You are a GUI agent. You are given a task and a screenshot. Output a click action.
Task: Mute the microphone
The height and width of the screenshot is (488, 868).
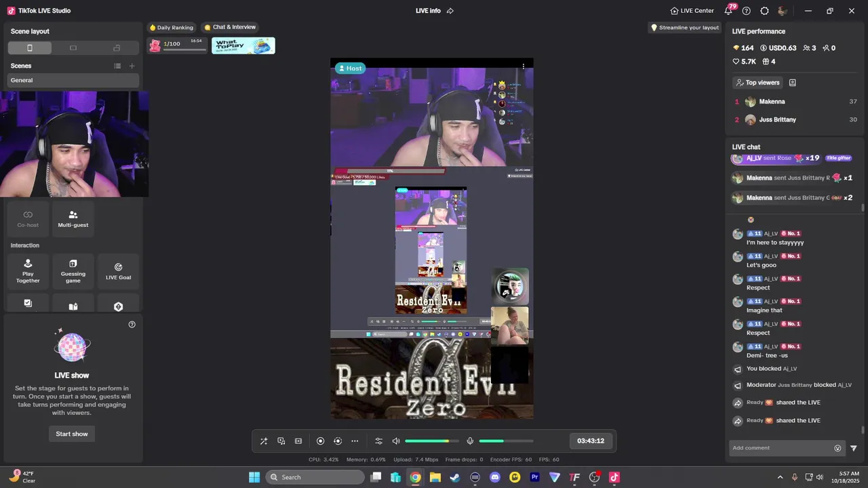pyautogui.click(x=470, y=441)
